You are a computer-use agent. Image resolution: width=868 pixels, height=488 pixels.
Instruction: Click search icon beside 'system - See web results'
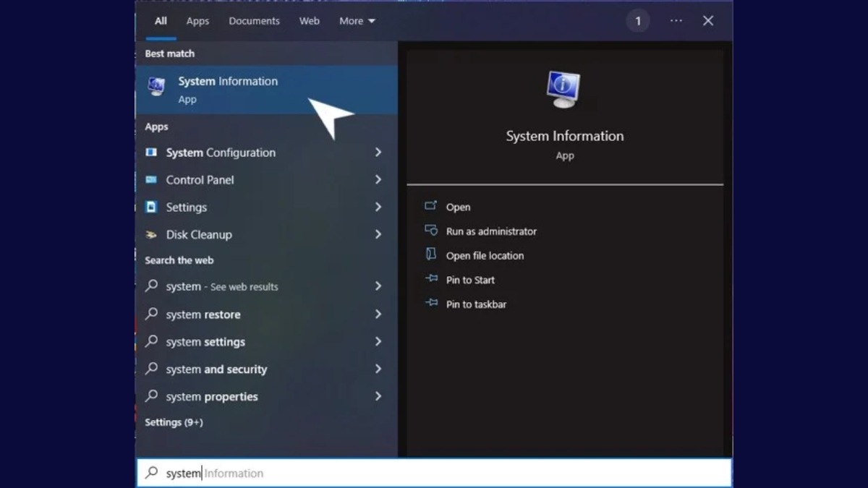[x=151, y=286]
